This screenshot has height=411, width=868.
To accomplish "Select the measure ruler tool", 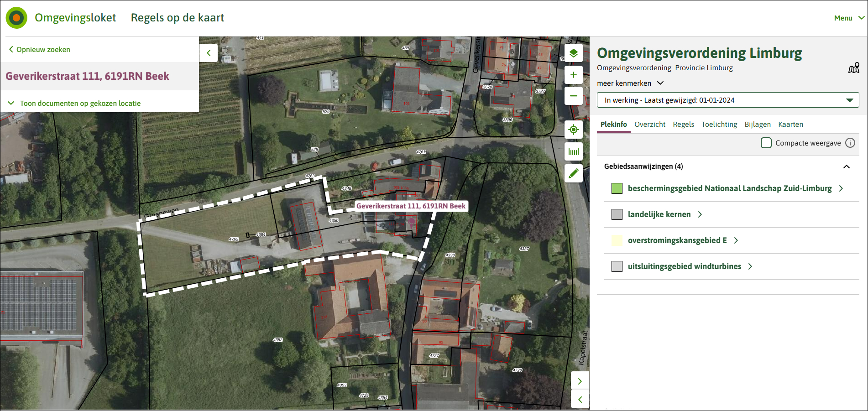I will click(x=574, y=151).
